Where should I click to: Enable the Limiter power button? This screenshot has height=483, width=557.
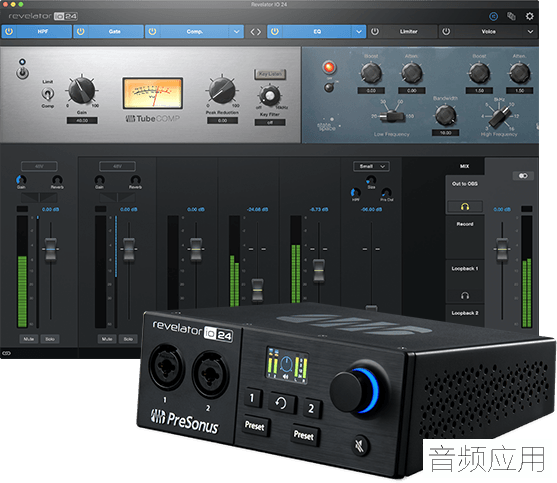pyautogui.click(x=375, y=31)
